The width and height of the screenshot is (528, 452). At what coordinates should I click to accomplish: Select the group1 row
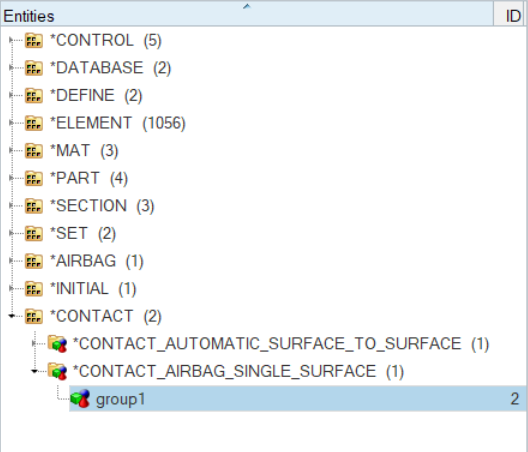tap(297, 399)
